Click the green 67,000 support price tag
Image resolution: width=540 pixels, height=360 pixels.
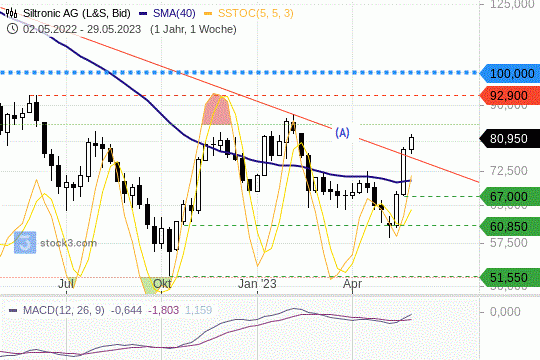pos(510,197)
